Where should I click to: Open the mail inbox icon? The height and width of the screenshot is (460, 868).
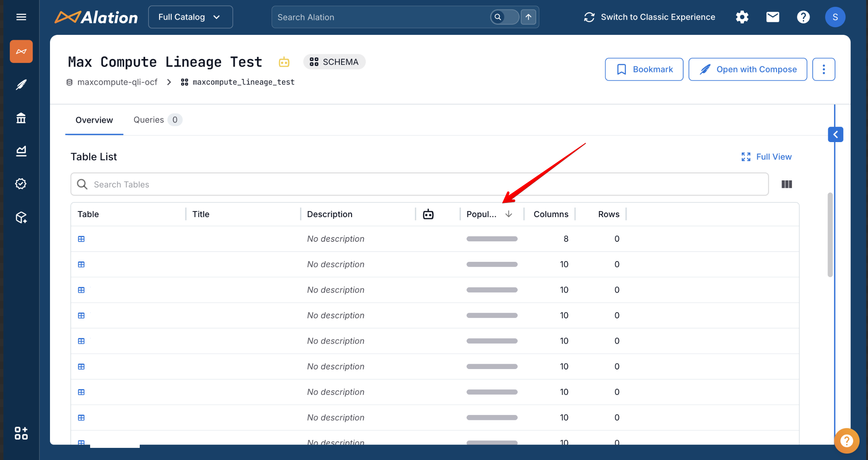(773, 17)
